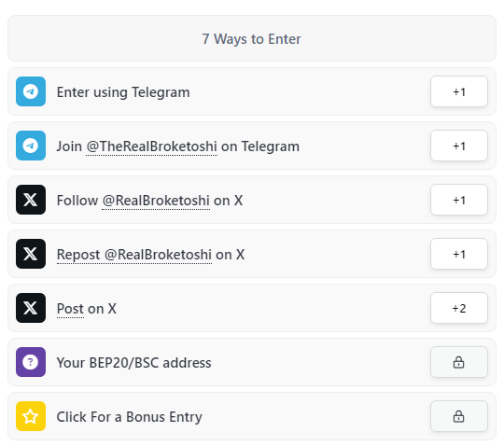This screenshot has width=504, height=446.
Task: Click purple question mark icon for BEP20 address
Action: coord(31,362)
